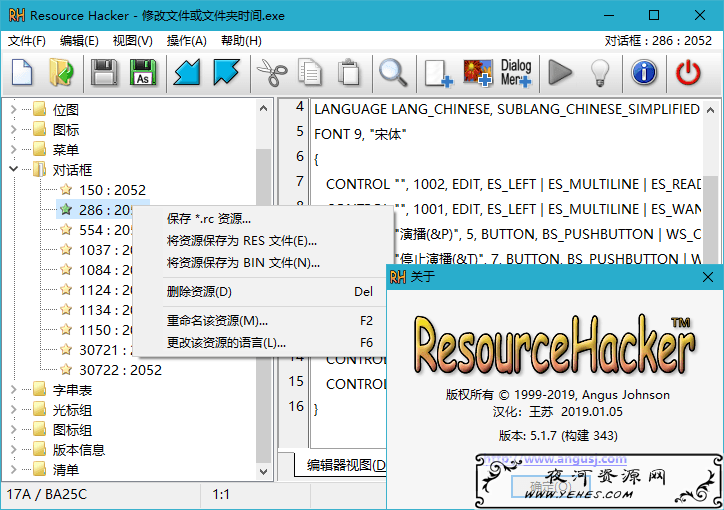The width and height of the screenshot is (724, 510).
Task: Click the 版本信息 folder icon
Action: (x=39, y=449)
